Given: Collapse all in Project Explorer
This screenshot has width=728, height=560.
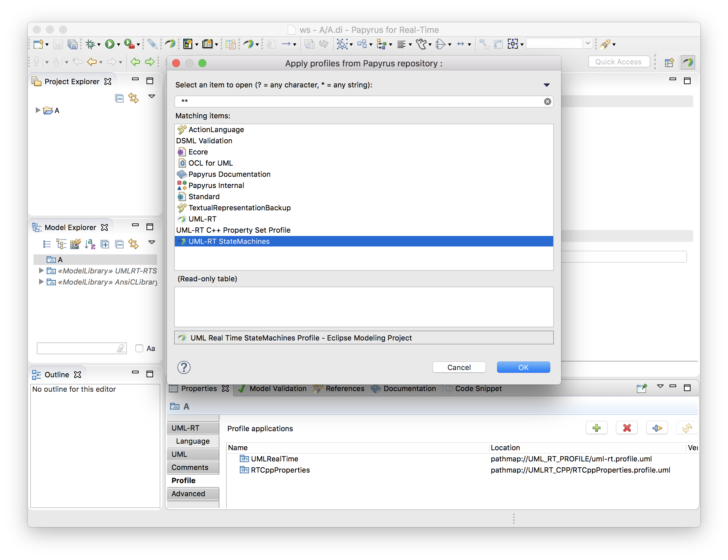Looking at the screenshot, I should (x=119, y=98).
